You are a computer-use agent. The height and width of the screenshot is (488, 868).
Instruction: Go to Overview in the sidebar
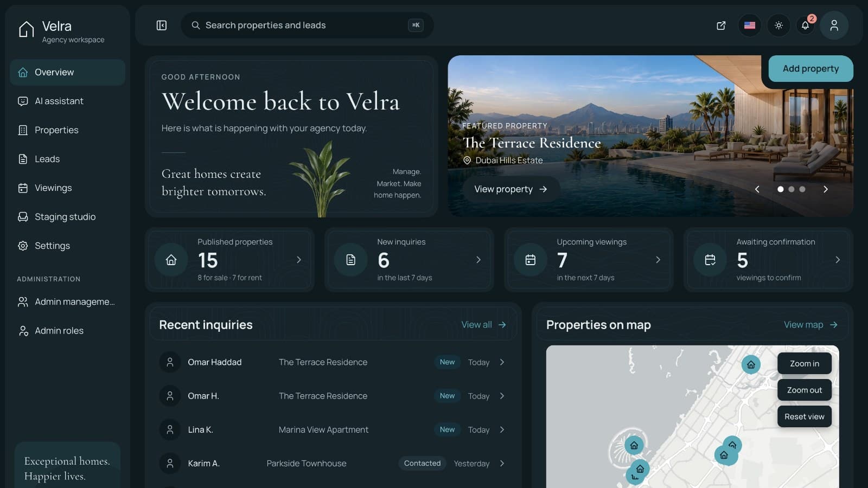[x=67, y=72]
